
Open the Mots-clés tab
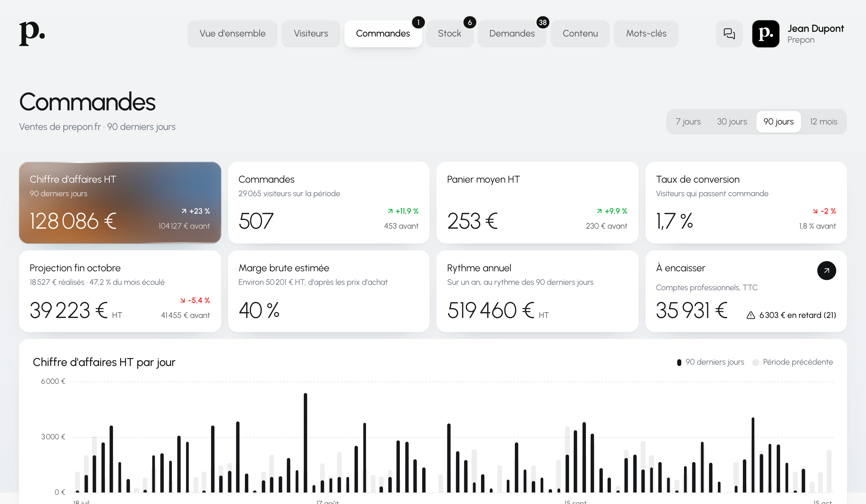pyautogui.click(x=646, y=34)
